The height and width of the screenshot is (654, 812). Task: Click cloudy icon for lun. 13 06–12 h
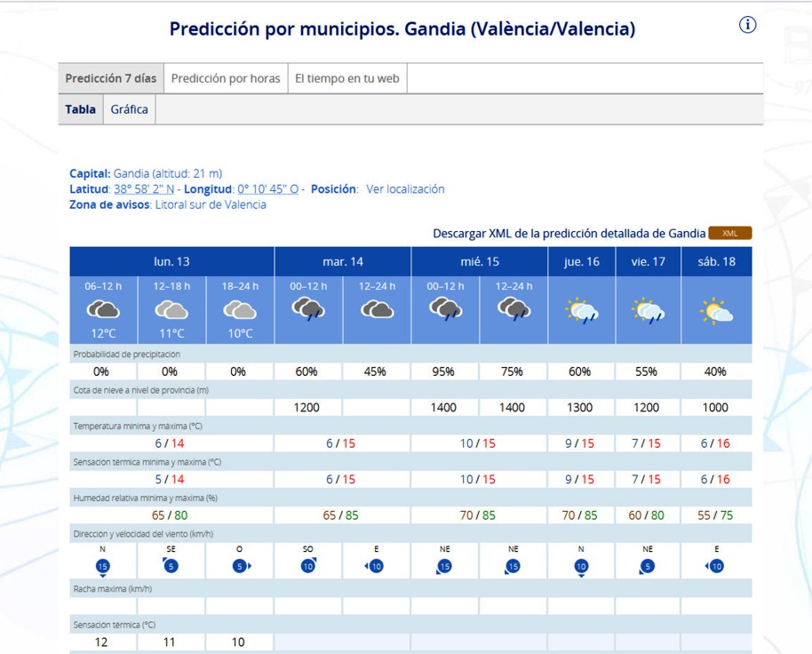(103, 309)
